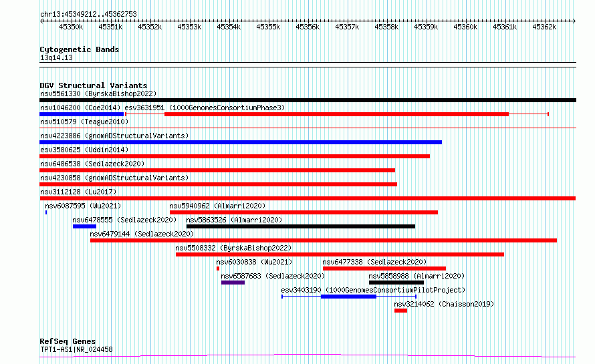Open nsv6477338 (Sedlazeck2020) label

click(x=374, y=262)
